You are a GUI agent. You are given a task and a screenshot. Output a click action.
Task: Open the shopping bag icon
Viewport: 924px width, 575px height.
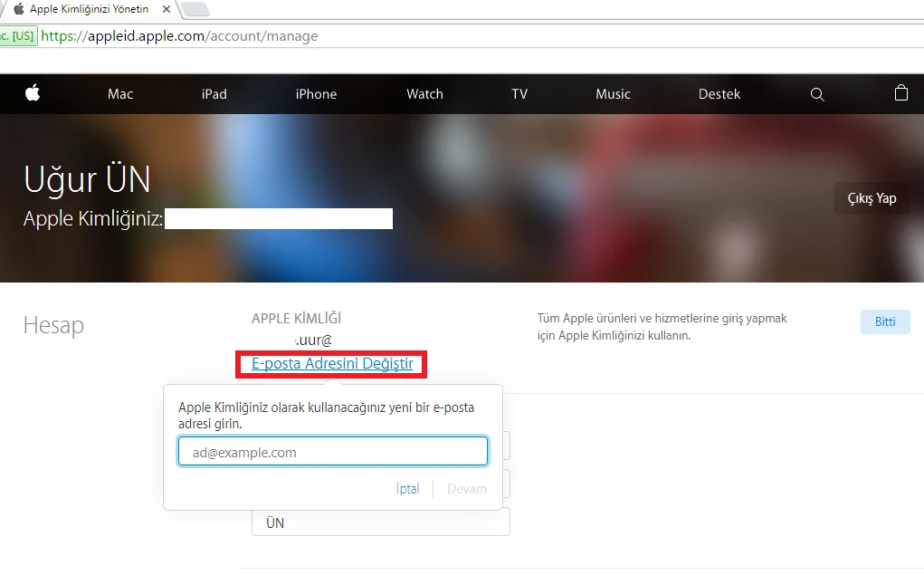[x=900, y=93]
